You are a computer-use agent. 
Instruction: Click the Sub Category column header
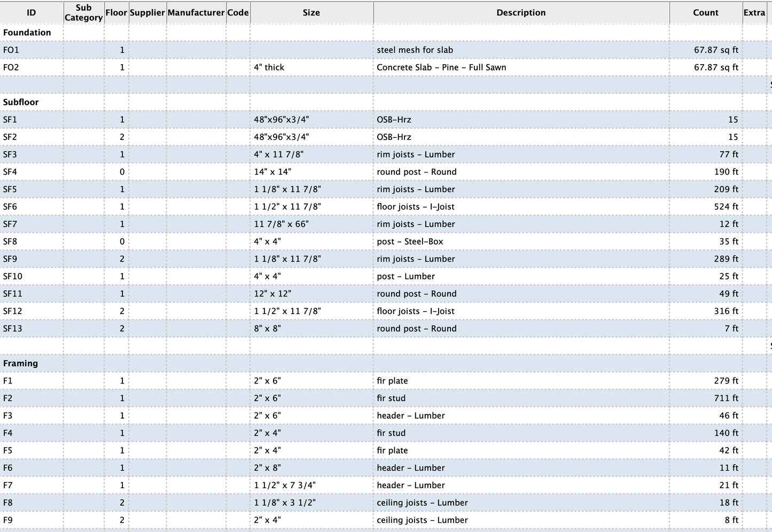83,13
